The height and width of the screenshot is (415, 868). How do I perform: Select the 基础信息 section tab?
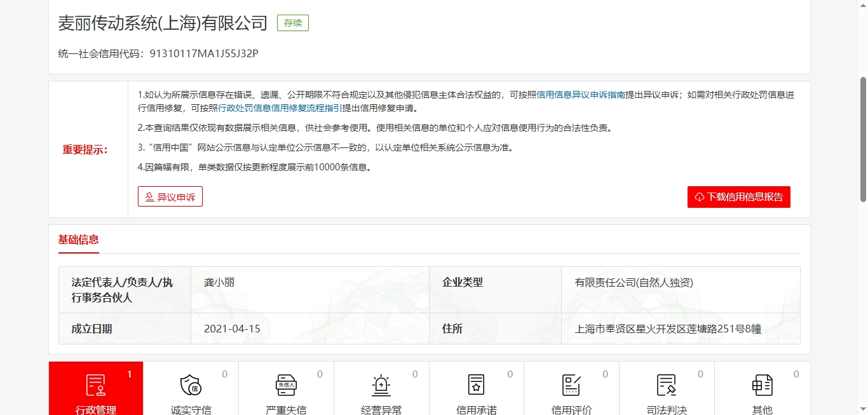[79, 240]
